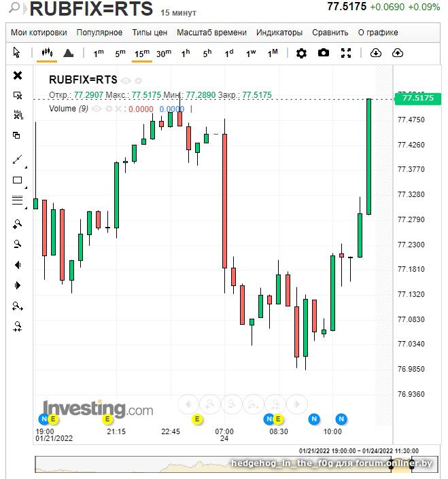448x479 pixels.
Task: Expand trend line tool options arrow
Action: tap(26, 167)
